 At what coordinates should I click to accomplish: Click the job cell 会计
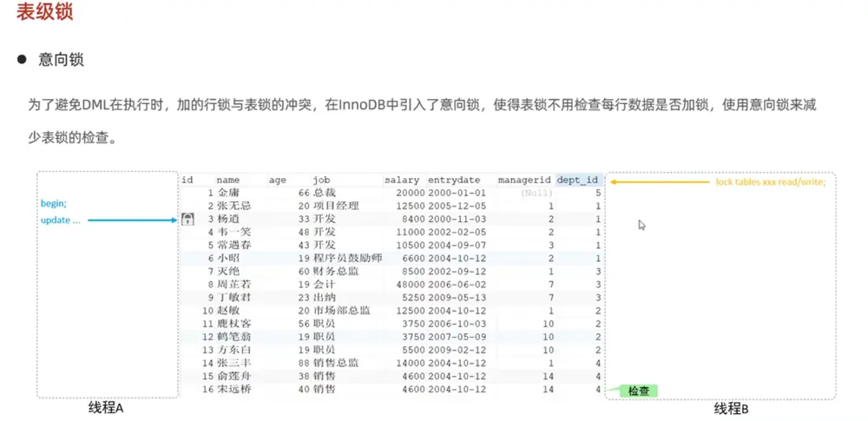(324, 284)
